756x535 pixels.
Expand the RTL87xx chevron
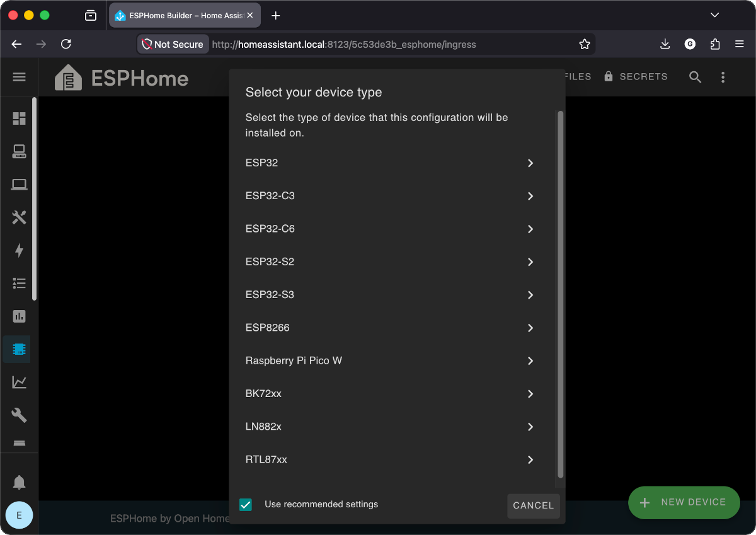pos(530,460)
